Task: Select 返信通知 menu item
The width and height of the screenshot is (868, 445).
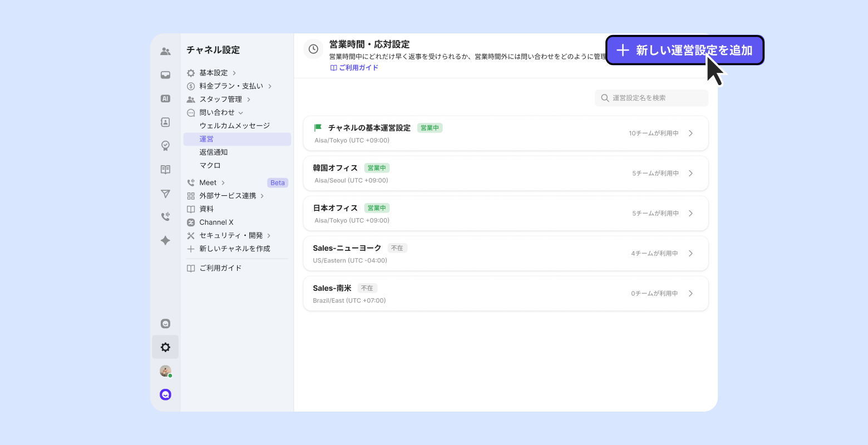Action: (214, 152)
